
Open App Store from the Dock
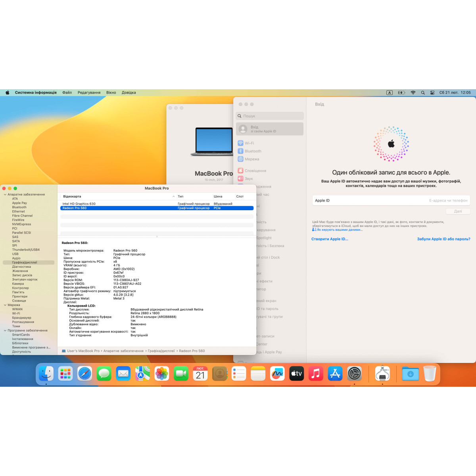pyautogui.click(x=335, y=373)
